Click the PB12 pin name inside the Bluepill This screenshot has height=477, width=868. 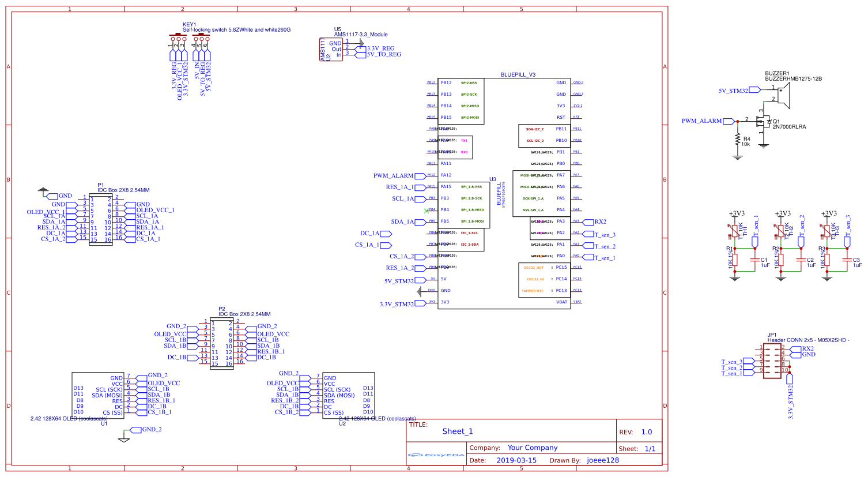446,83
